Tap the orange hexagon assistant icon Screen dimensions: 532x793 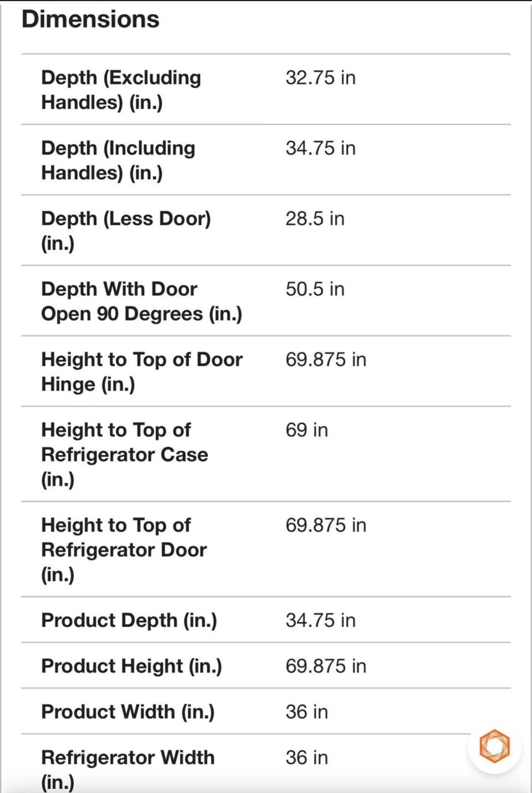pos(494,746)
